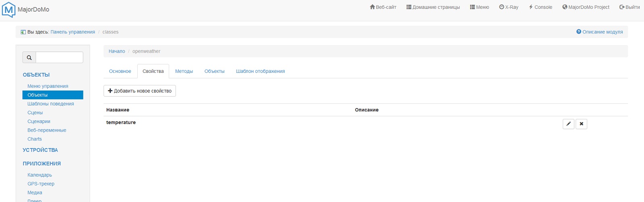The height and width of the screenshot is (202, 644).
Task: Expand the УСТРОЙСТВА sidebar section
Action: pos(40,150)
